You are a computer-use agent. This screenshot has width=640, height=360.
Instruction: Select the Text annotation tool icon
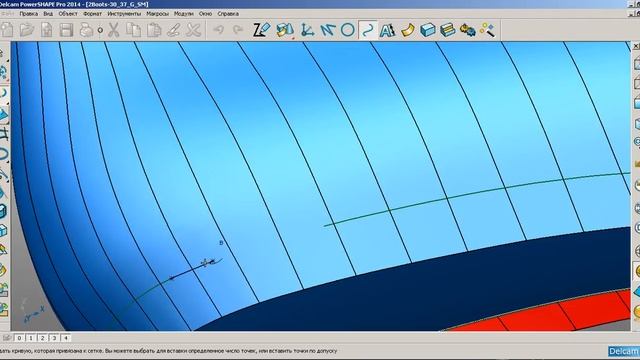click(387, 30)
